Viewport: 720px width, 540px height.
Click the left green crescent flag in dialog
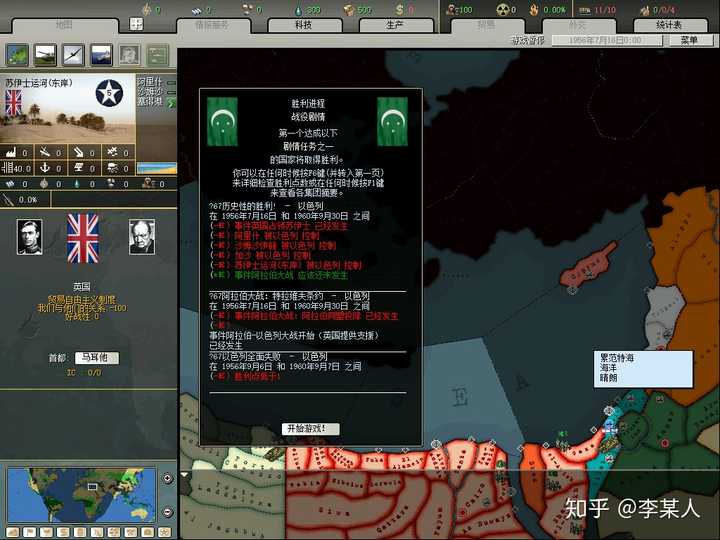tap(222, 122)
